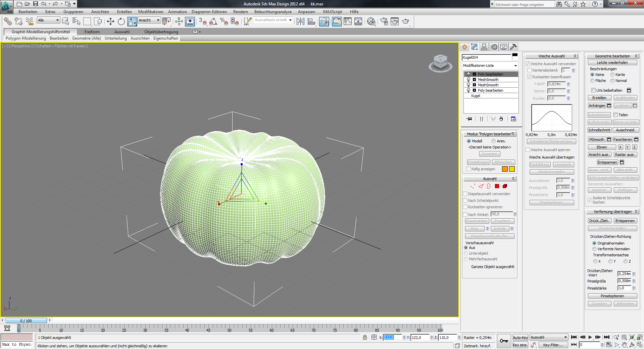Switch to the Hierarchy command panel tab

click(484, 47)
